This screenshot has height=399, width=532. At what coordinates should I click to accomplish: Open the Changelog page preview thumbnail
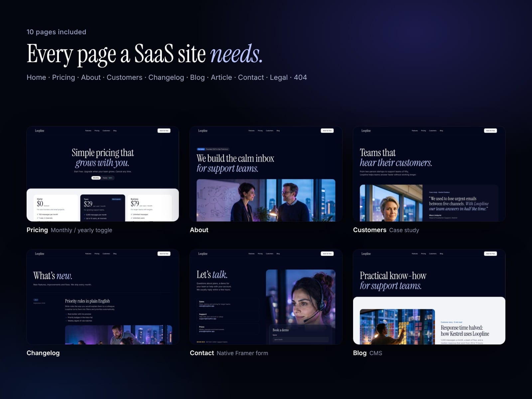(x=103, y=297)
